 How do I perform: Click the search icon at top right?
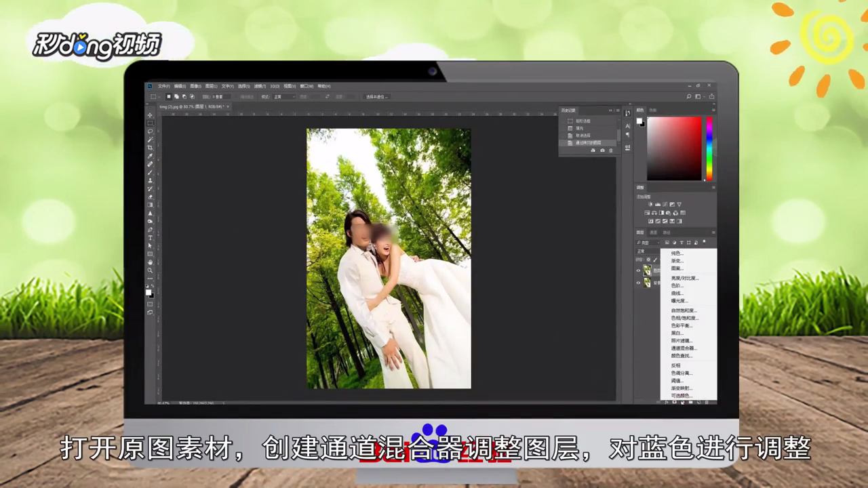[x=689, y=96]
